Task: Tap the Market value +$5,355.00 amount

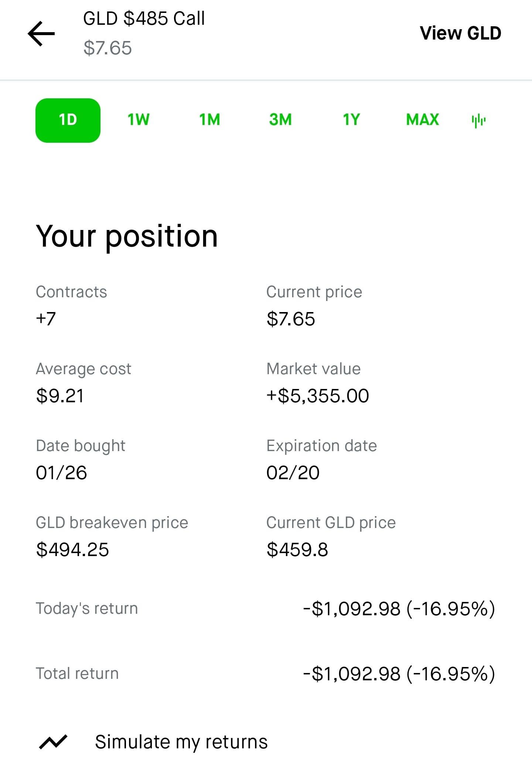Action: 318,396
